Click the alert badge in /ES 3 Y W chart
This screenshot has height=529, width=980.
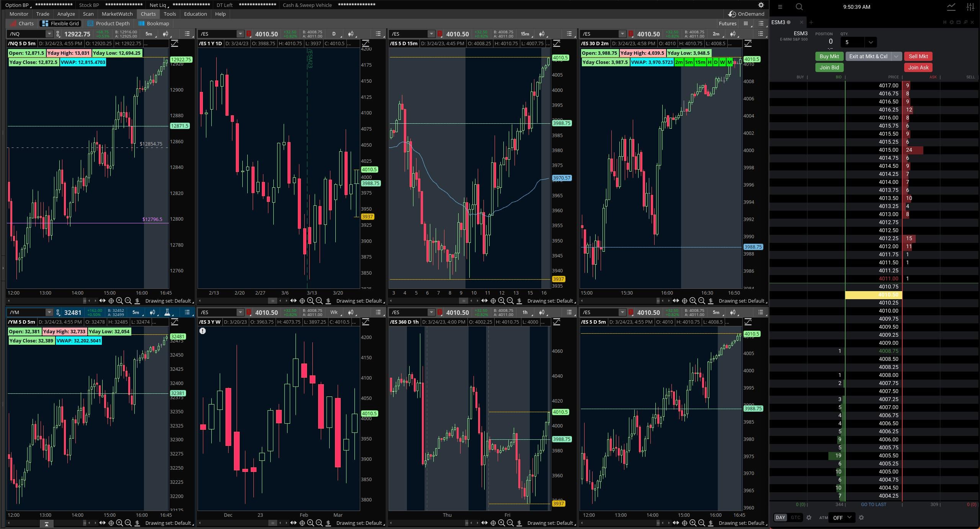click(x=203, y=331)
